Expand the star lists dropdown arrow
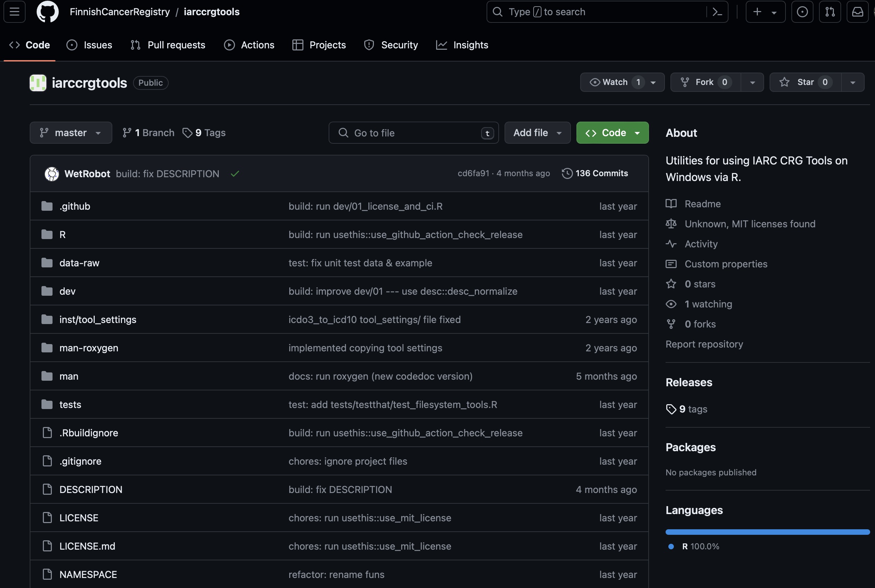Image resolution: width=875 pixels, height=588 pixels. 853,82
